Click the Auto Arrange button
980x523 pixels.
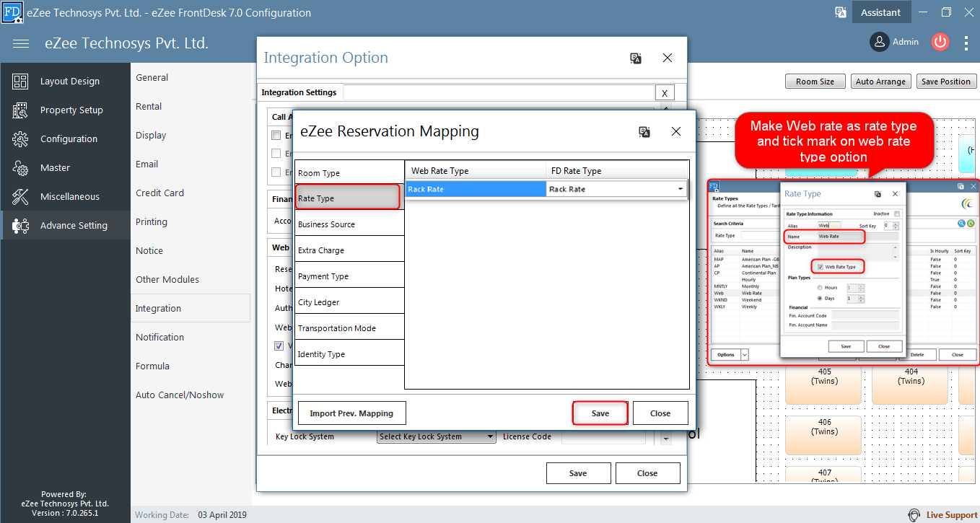pyautogui.click(x=880, y=82)
